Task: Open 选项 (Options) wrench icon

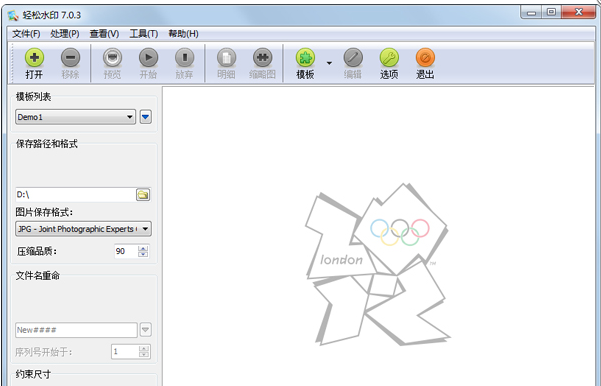Action: tap(389, 58)
